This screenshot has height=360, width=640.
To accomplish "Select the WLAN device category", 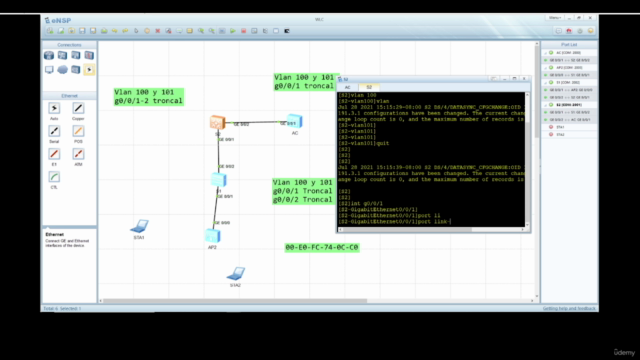I will tap(76, 55).
